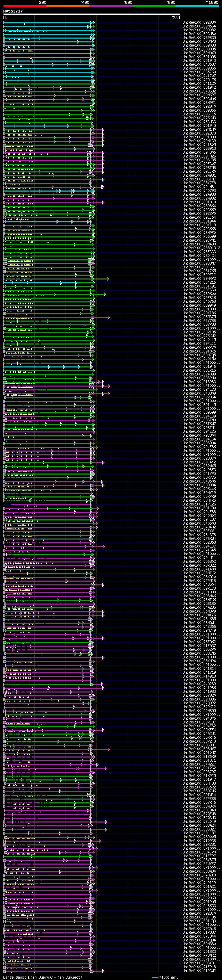
Task: Open hit UniRef100_Q7DMV8
Action: click(x=199, y=41)
